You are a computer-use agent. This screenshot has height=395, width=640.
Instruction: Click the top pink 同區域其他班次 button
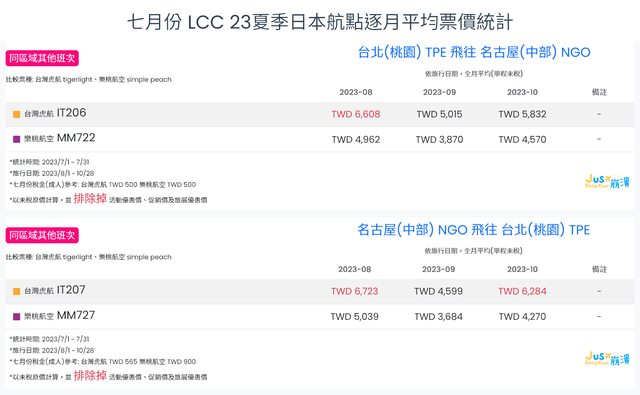pyautogui.click(x=42, y=58)
